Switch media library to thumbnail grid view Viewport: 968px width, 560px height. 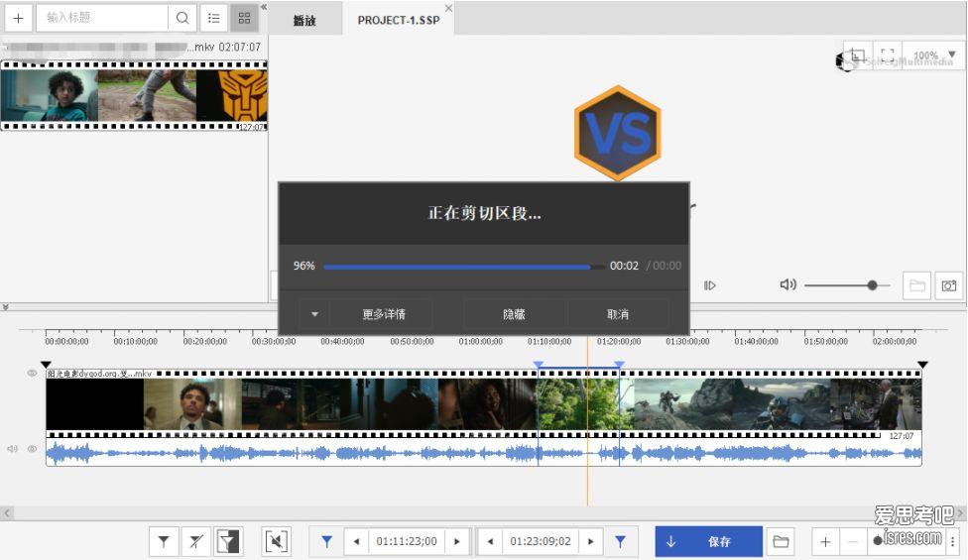coord(244,18)
